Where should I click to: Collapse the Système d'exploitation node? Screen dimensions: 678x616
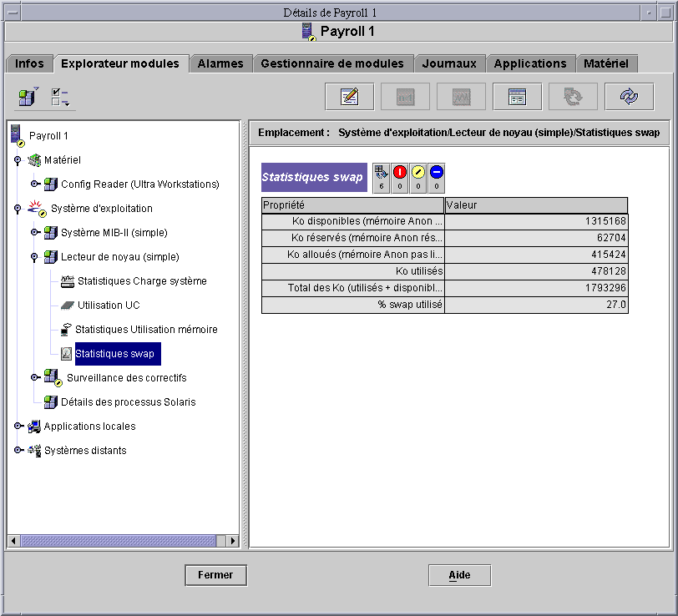coord(18,209)
